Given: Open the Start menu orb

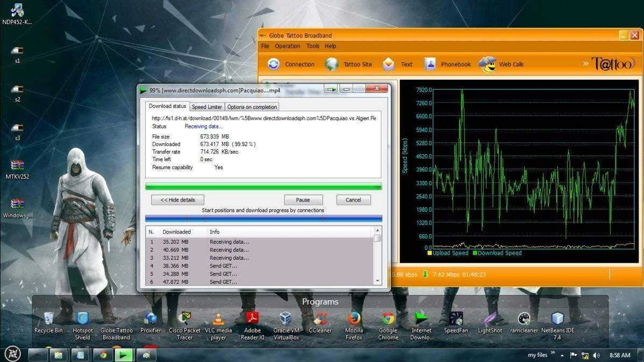Looking at the screenshot, I should click(x=13, y=353).
